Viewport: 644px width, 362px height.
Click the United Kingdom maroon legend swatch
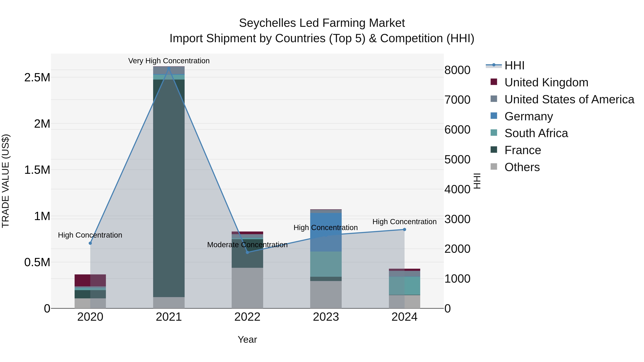point(494,82)
